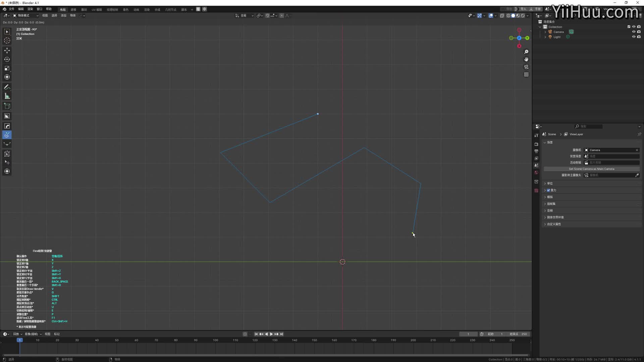Image resolution: width=644 pixels, height=362 pixels.
Task: Toggle Collection exclude checkbox in outliner
Action: click(629, 27)
